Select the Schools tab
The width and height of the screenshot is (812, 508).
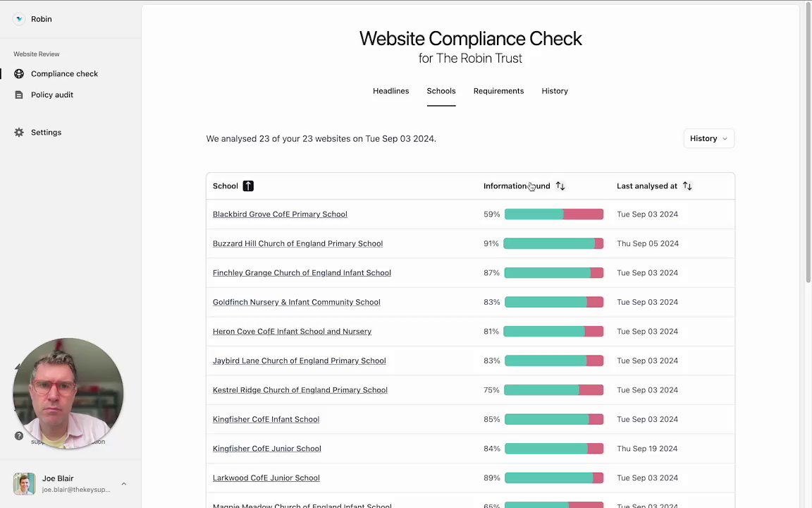pos(441,91)
